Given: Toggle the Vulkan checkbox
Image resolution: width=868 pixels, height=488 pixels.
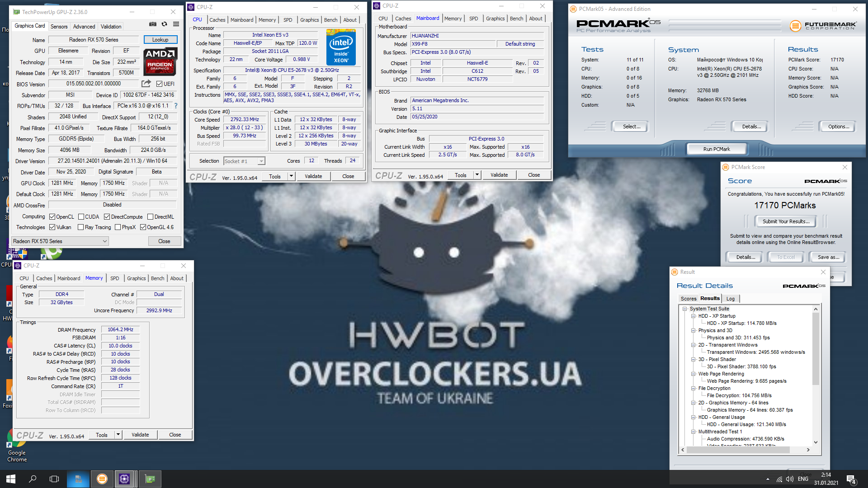Looking at the screenshot, I should click(x=52, y=227).
